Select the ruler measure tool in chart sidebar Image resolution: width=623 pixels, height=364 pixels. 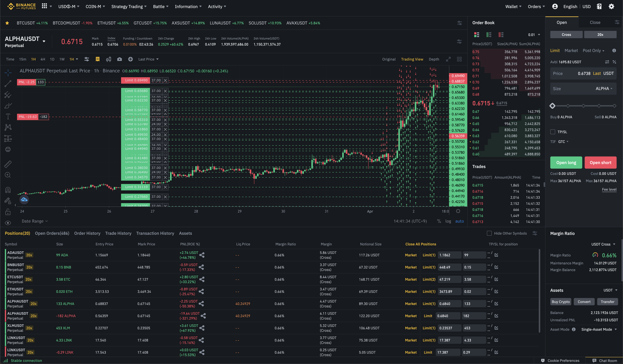pyautogui.click(x=8, y=164)
